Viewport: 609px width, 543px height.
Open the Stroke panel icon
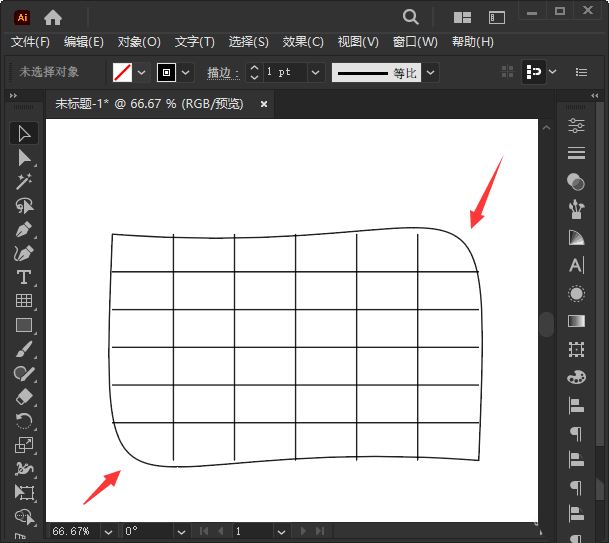point(576,153)
